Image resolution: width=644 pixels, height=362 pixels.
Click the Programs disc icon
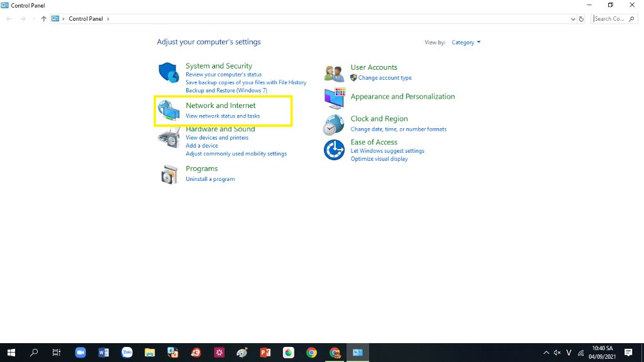(x=169, y=175)
